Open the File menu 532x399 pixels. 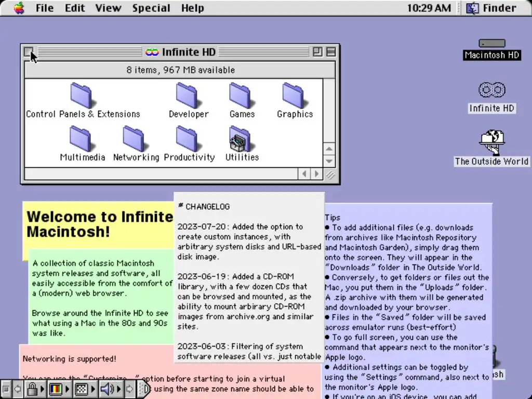tap(45, 8)
